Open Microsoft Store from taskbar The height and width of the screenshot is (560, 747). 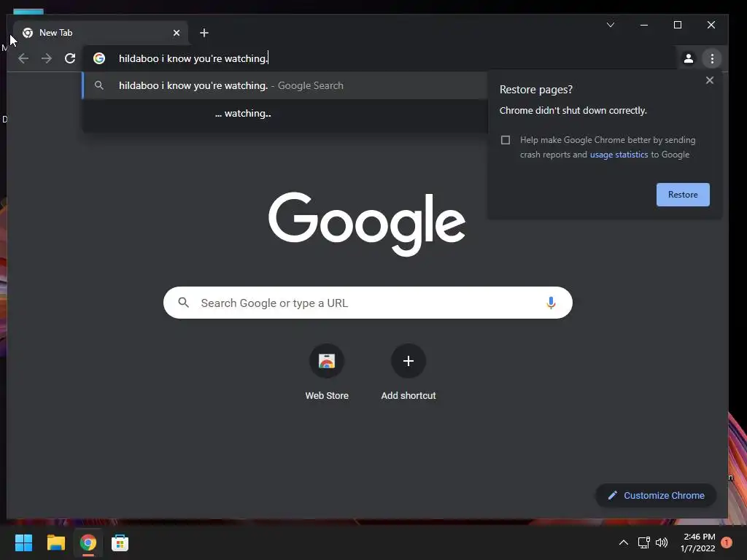point(120,542)
